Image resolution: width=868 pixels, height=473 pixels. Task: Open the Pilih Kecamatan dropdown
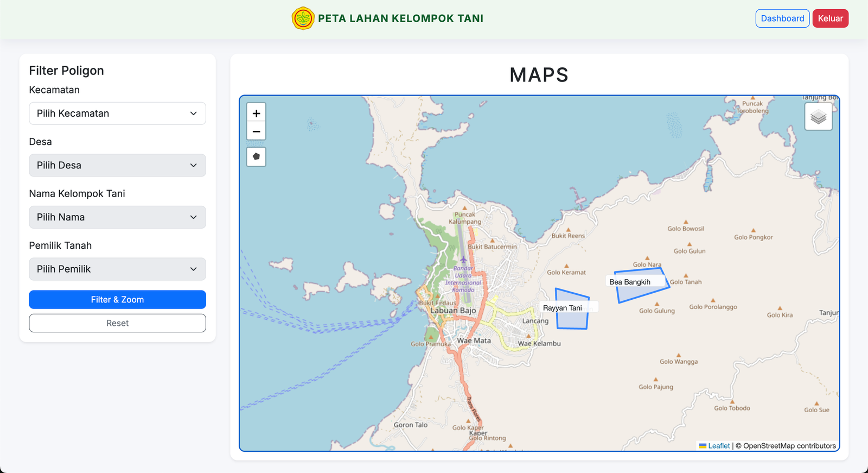[x=117, y=113]
